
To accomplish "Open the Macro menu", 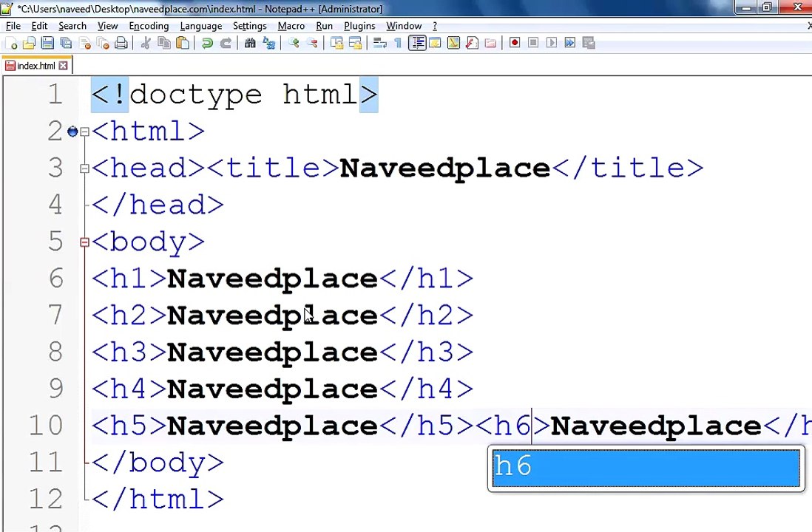I will pyautogui.click(x=291, y=26).
